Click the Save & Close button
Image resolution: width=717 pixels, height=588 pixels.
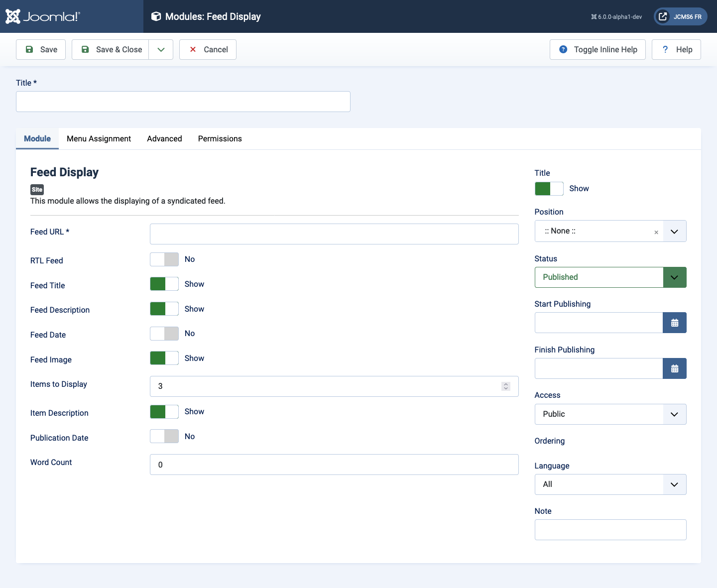click(111, 49)
